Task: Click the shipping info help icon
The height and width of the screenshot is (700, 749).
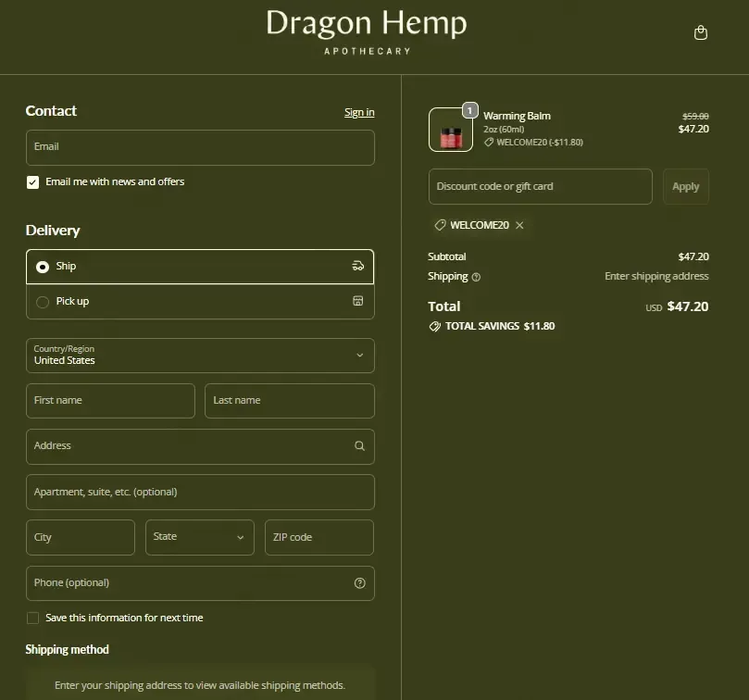Action: [x=476, y=277]
